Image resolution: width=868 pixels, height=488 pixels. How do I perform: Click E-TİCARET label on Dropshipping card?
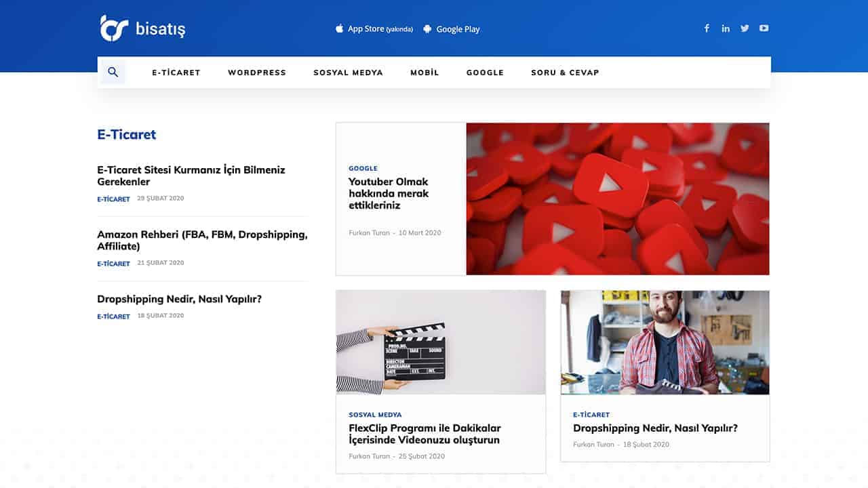point(591,414)
